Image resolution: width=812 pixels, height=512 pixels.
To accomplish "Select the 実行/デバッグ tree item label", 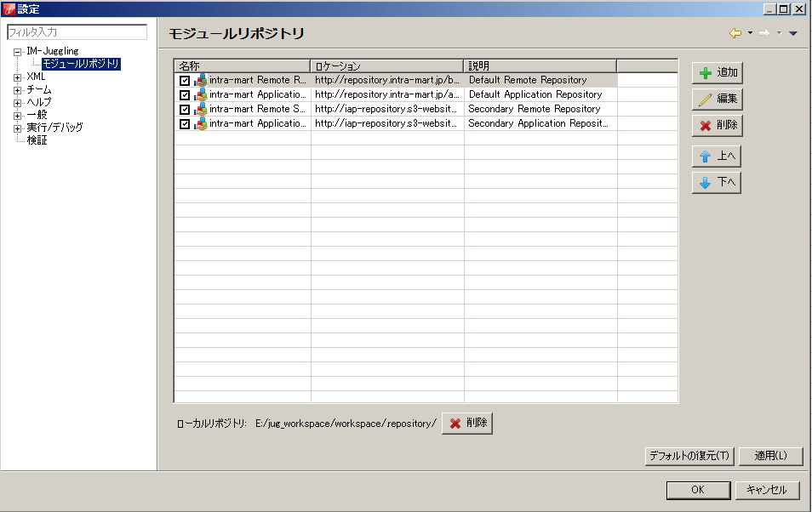I will tap(54, 128).
